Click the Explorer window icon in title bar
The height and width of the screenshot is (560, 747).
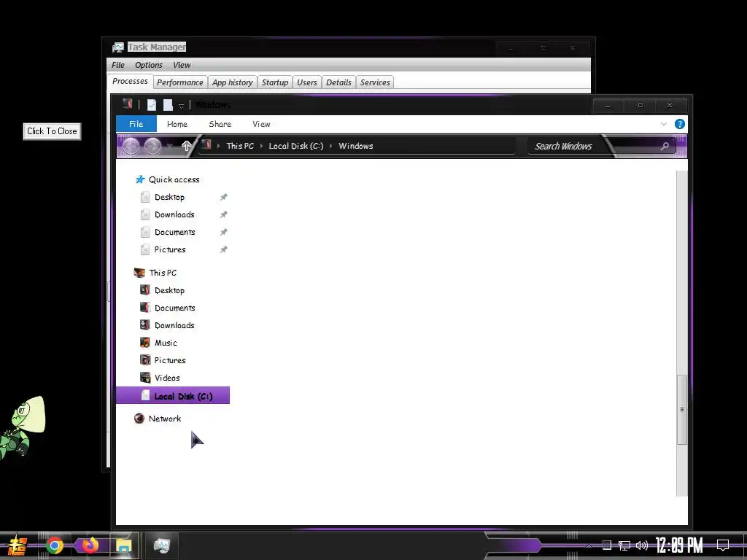pyautogui.click(x=127, y=104)
